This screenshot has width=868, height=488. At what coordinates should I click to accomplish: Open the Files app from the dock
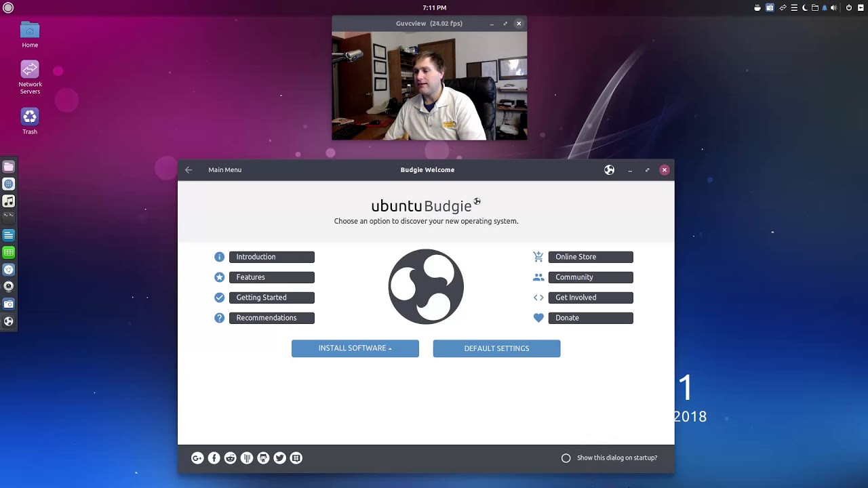[8, 167]
